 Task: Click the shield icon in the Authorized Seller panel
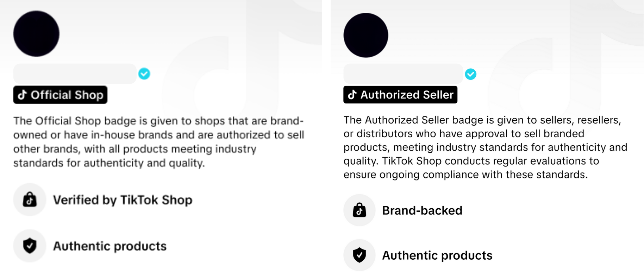point(359,255)
